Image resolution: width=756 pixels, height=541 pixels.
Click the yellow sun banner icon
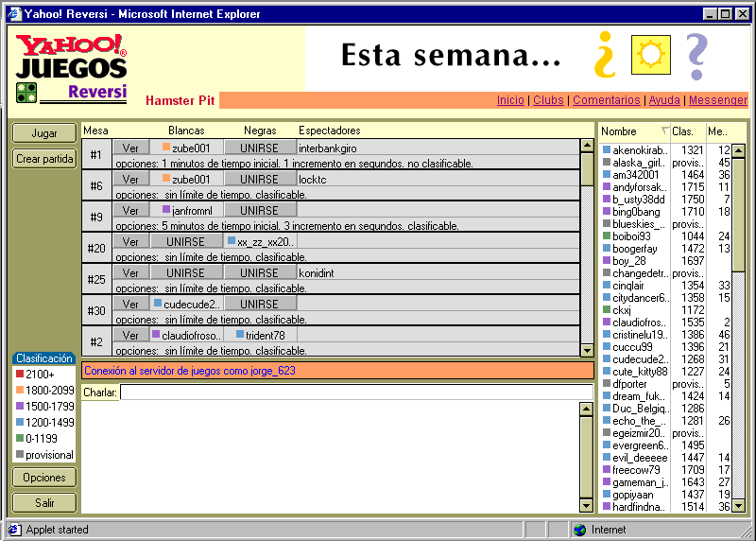pos(651,55)
